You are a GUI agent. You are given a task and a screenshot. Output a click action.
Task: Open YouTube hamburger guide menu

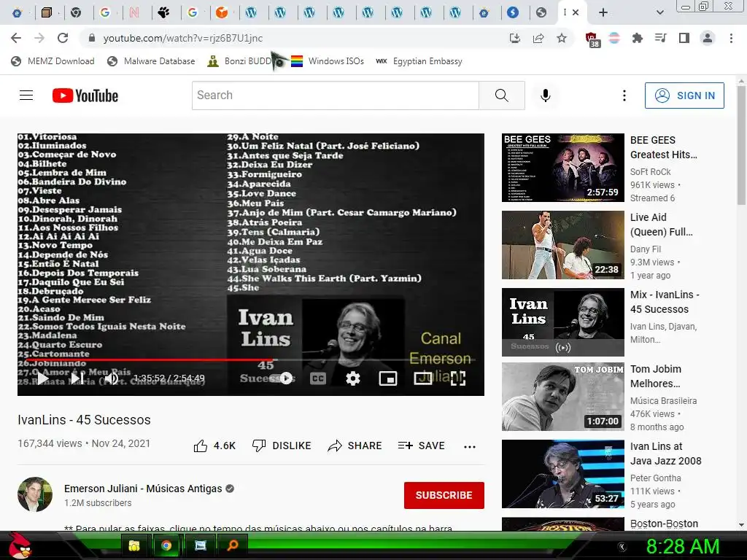coord(26,96)
